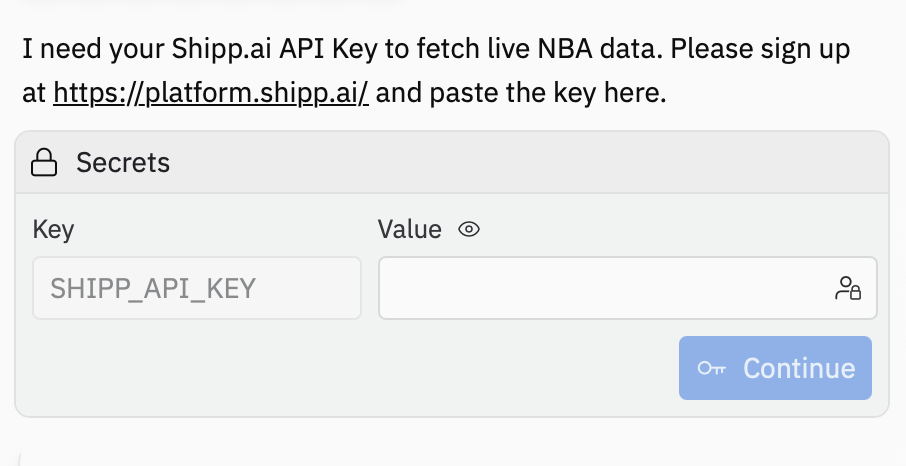Focus the empty Value input field

(600, 289)
